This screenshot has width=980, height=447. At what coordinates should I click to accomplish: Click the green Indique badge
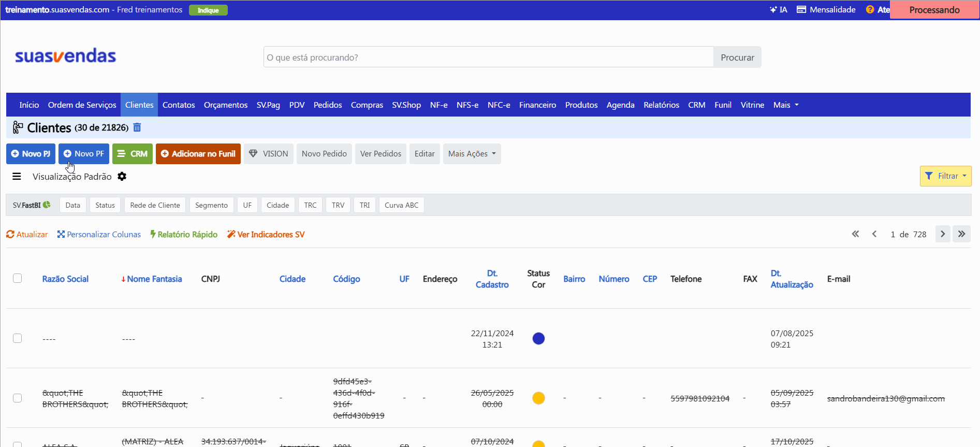click(208, 10)
